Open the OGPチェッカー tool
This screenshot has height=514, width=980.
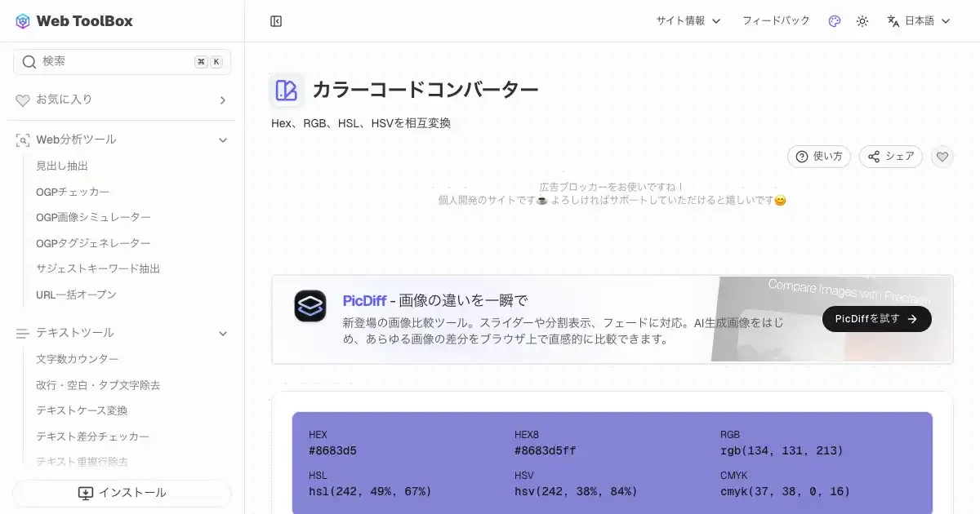[73, 192]
